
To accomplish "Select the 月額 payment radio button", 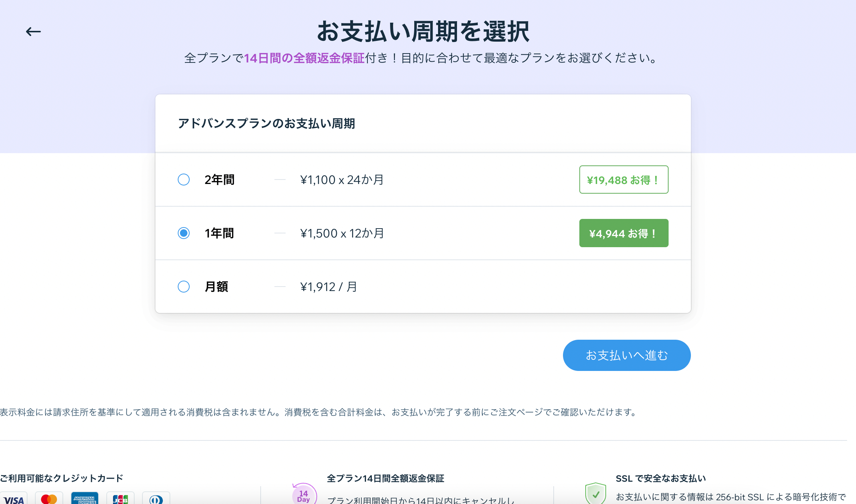I will pyautogui.click(x=183, y=287).
